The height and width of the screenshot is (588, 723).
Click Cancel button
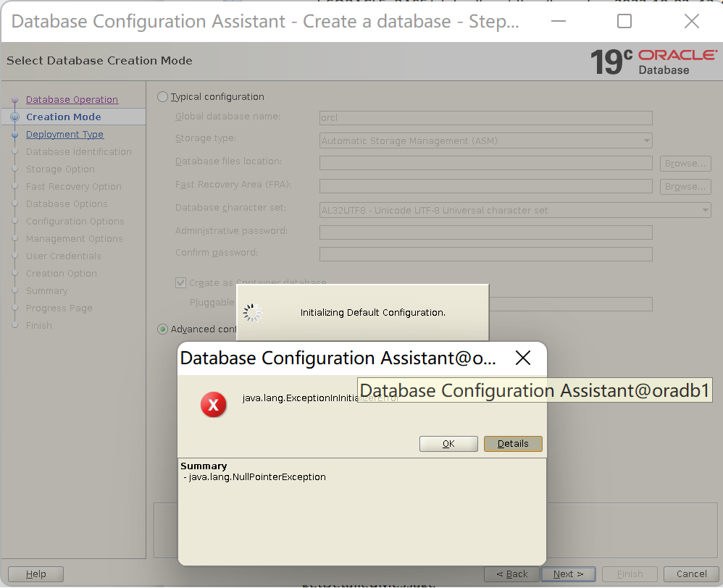(x=691, y=574)
